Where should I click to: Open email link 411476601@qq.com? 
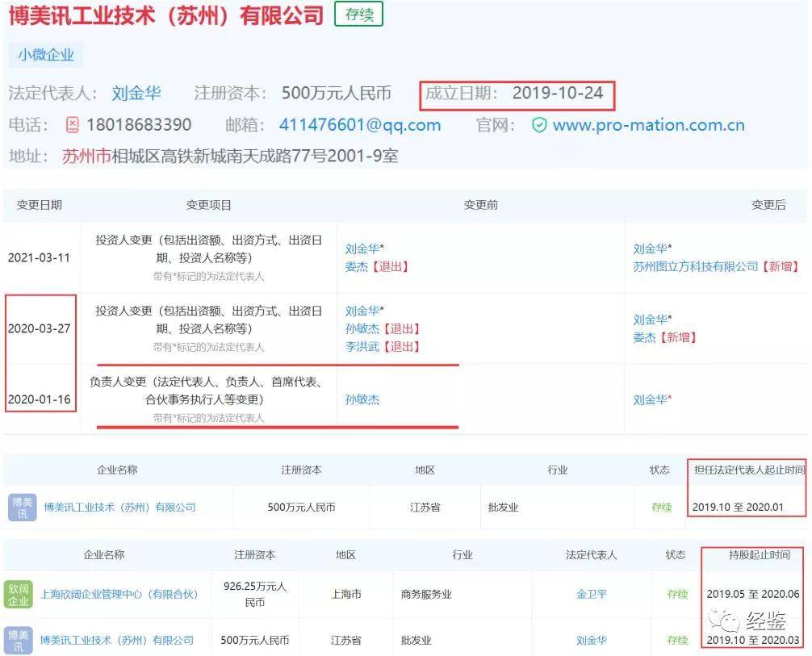[x=360, y=125]
